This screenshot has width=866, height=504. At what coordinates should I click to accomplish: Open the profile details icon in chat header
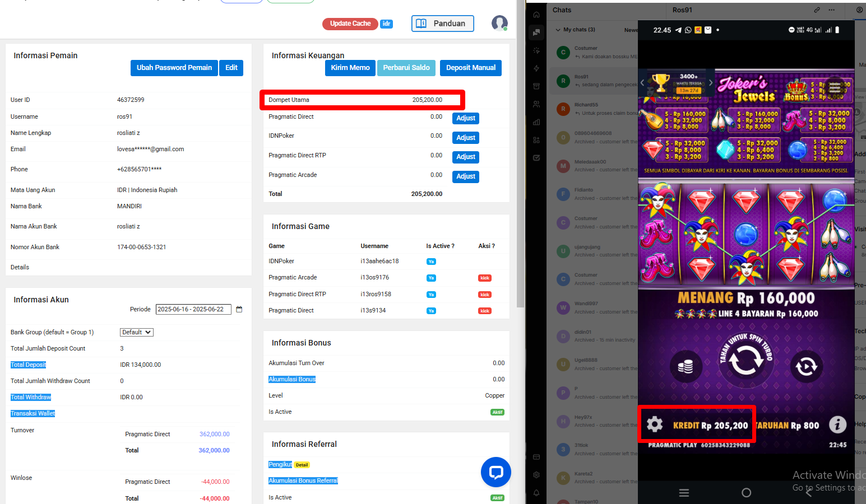coord(859,10)
